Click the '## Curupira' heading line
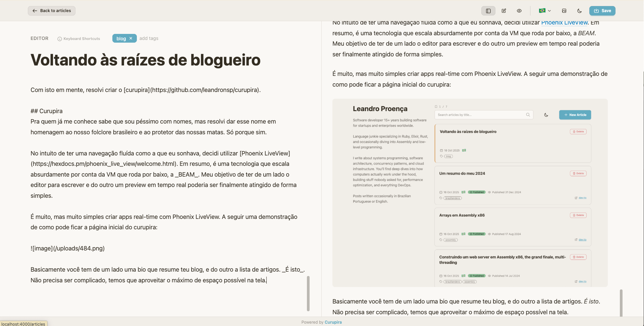The image size is (644, 326). pyautogui.click(x=47, y=111)
